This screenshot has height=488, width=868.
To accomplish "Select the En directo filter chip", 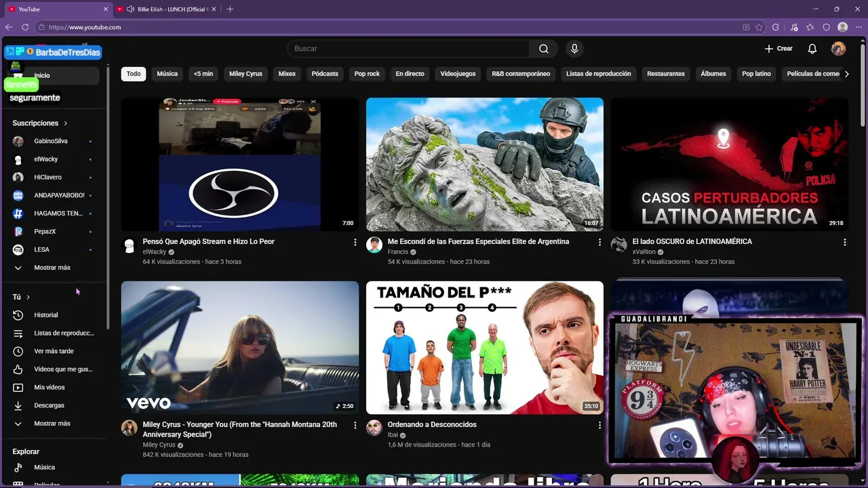I will point(410,74).
